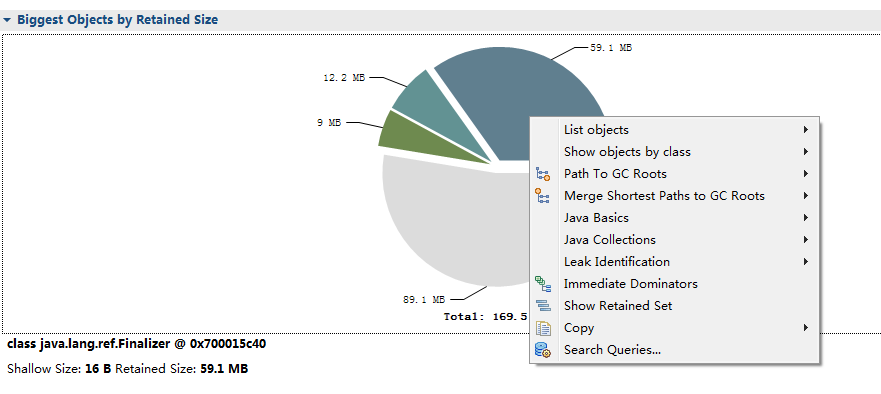
Task: Expand the Show objects by class submenu arrow
Action: coord(806,152)
